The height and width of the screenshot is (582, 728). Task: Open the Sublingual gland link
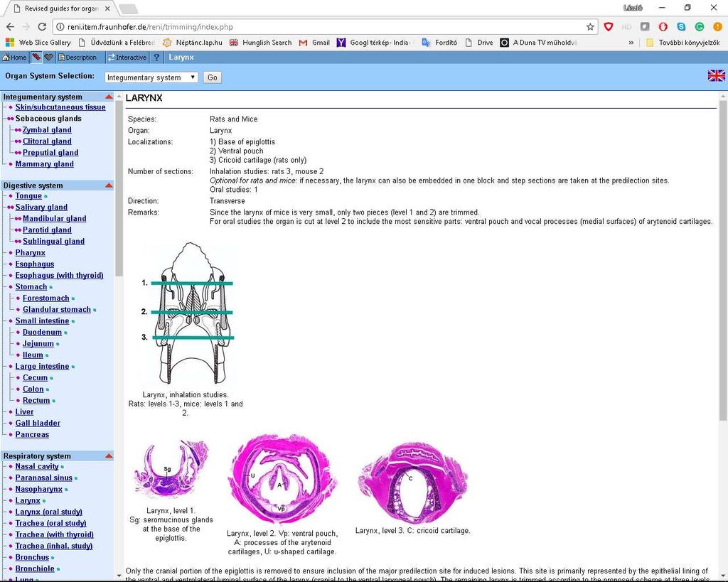point(53,242)
